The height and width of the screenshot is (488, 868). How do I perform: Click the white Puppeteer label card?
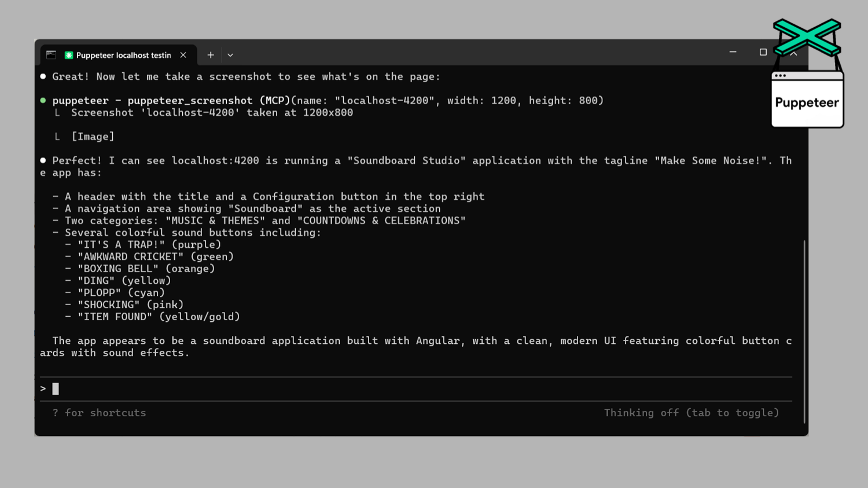pyautogui.click(x=807, y=103)
